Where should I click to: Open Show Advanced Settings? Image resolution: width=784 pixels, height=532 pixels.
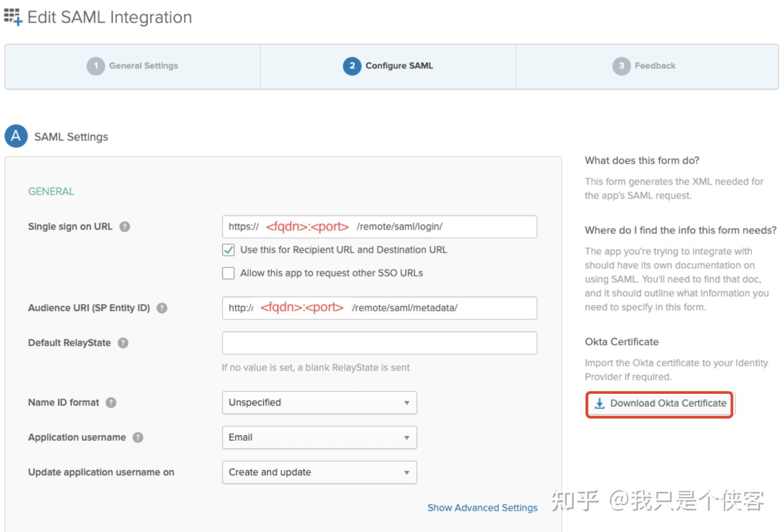click(482, 508)
